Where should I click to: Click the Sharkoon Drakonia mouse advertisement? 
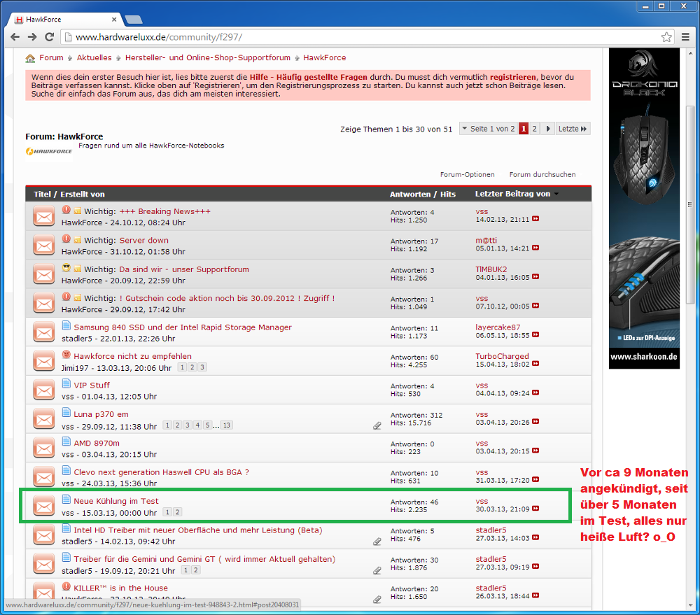(x=644, y=208)
